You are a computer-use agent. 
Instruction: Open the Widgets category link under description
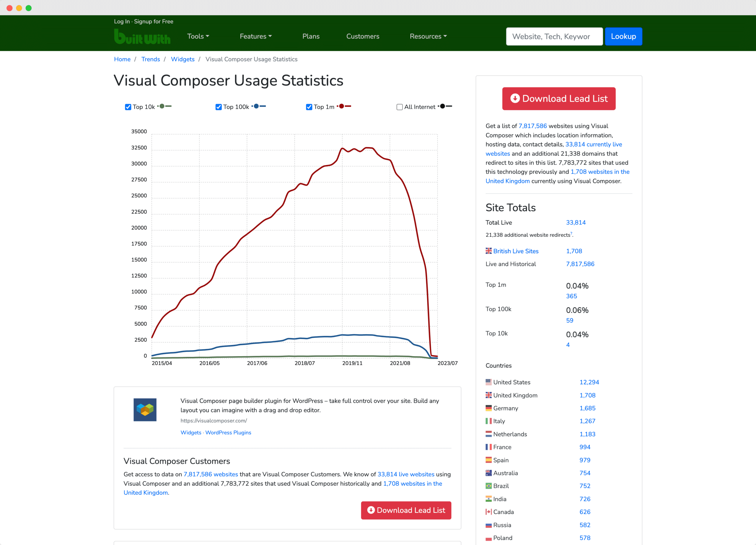click(191, 433)
